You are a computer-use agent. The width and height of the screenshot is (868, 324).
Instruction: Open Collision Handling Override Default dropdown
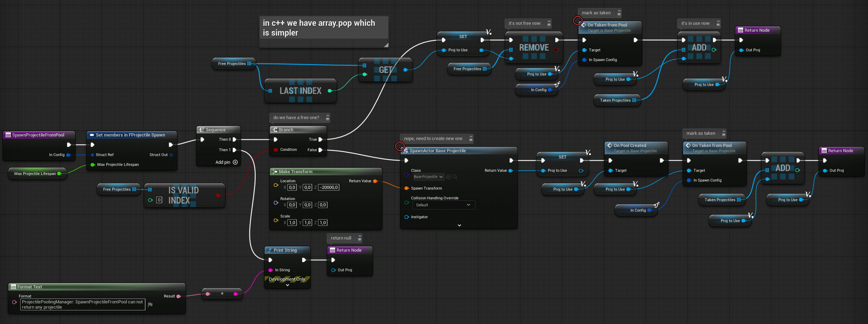(443, 205)
